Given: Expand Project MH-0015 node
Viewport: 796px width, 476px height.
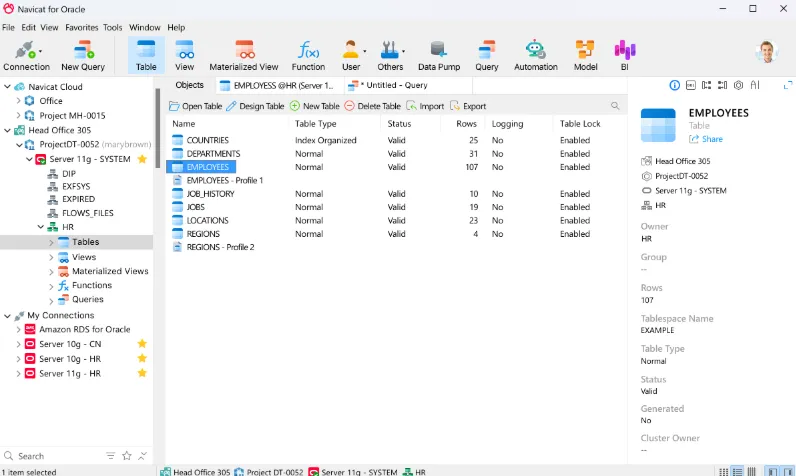Looking at the screenshot, I should tap(18, 116).
